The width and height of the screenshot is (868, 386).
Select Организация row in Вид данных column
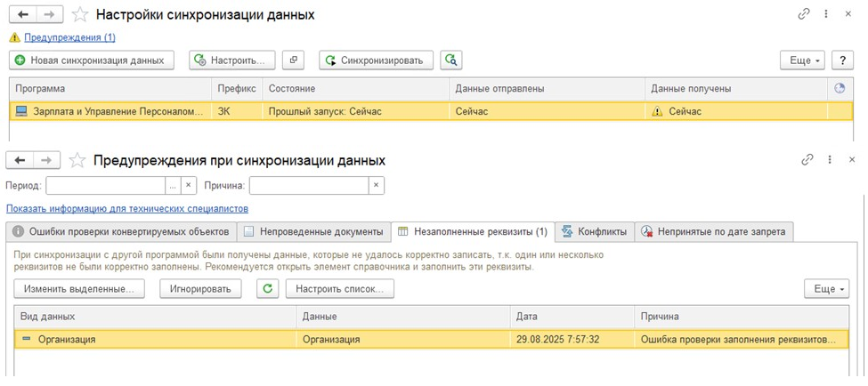click(156, 340)
